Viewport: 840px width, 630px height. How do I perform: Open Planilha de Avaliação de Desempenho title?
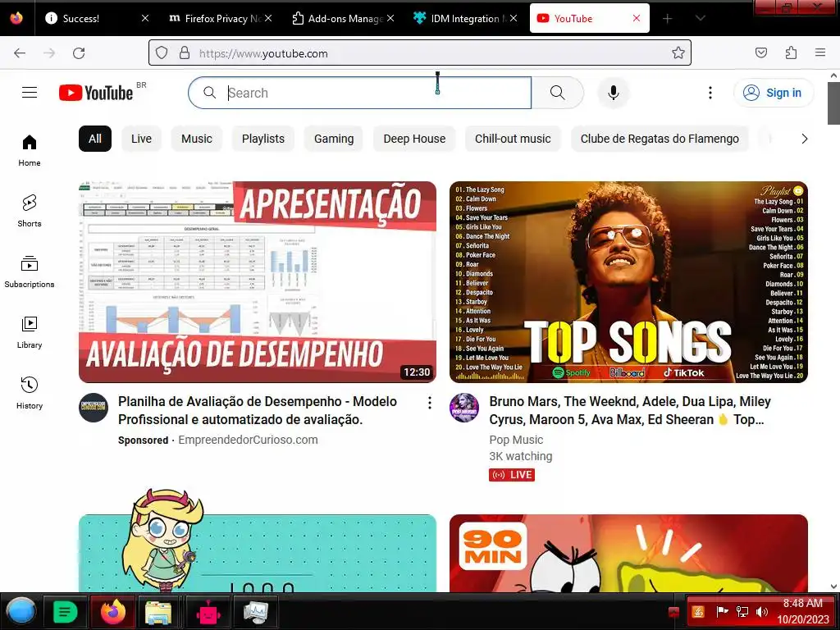[x=258, y=410]
